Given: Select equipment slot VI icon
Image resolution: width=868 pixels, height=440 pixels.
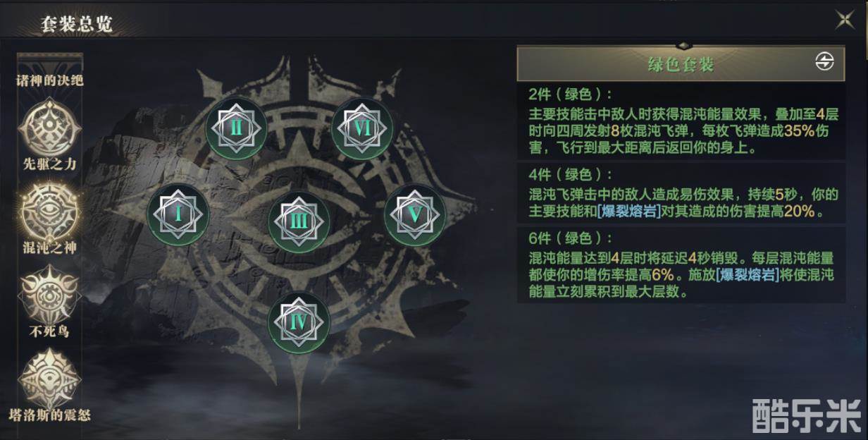Looking at the screenshot, I should coord(361,128).
